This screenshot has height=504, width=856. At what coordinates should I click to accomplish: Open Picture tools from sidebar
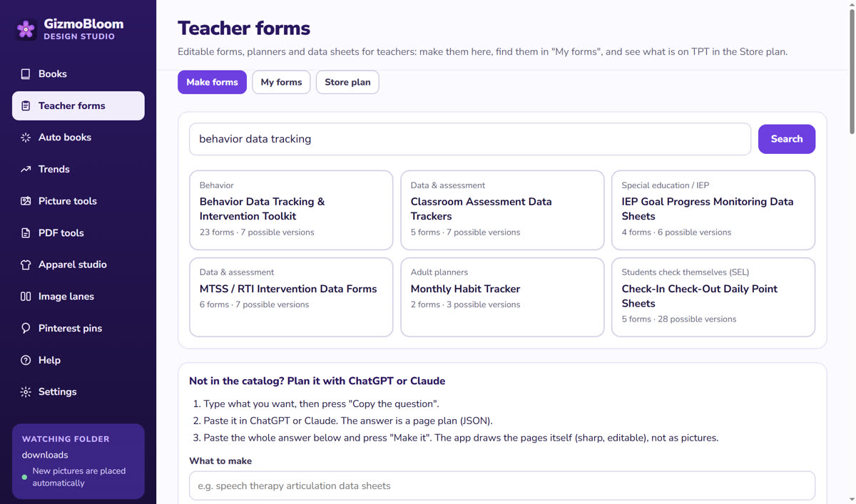point(78,201)
